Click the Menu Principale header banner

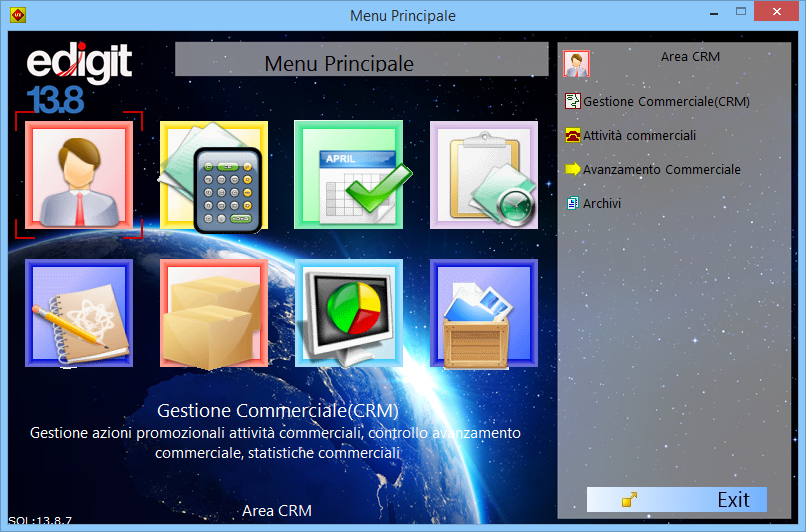coord(339,61)
